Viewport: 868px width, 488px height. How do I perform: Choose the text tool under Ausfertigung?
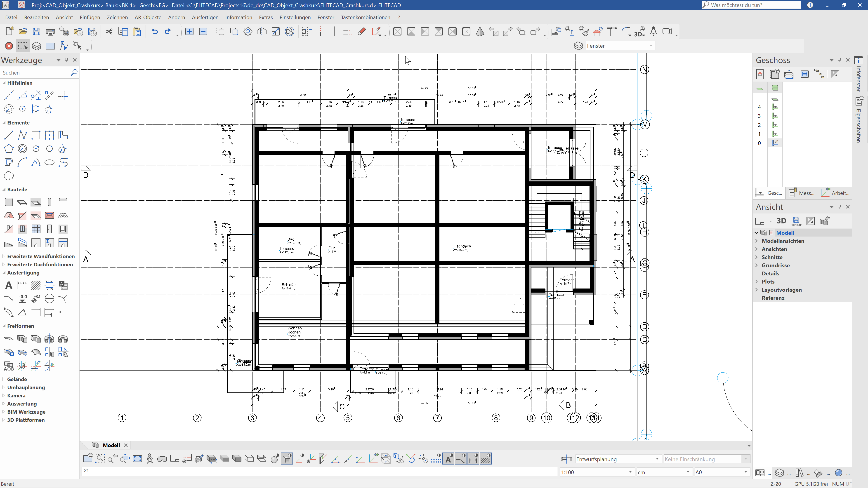(x=9, y=285)
